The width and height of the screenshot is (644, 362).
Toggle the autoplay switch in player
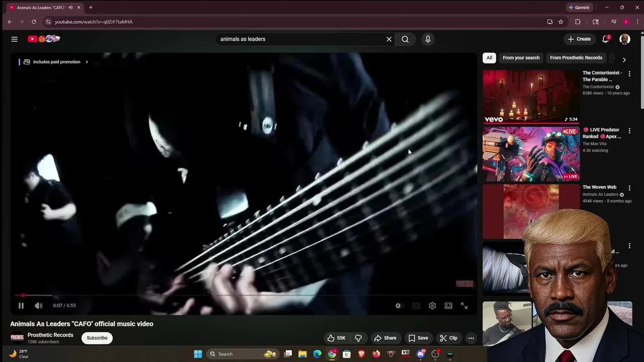pyautogui.click(x=399, y=306)
